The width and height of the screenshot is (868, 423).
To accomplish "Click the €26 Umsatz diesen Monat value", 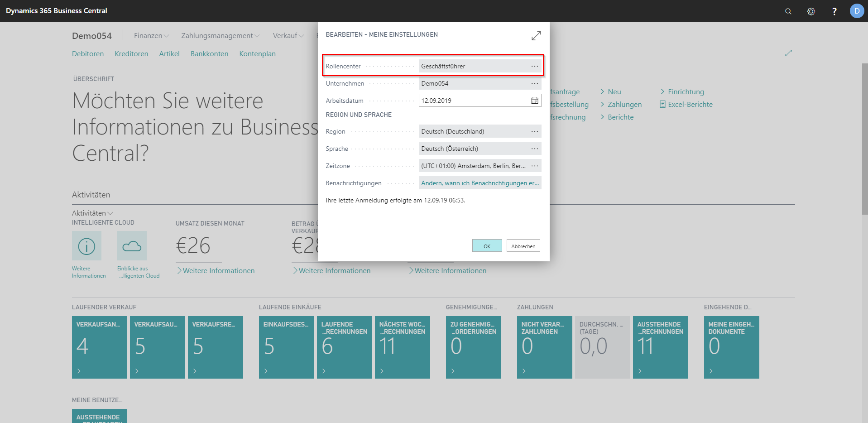I will [x=193, y=246].
